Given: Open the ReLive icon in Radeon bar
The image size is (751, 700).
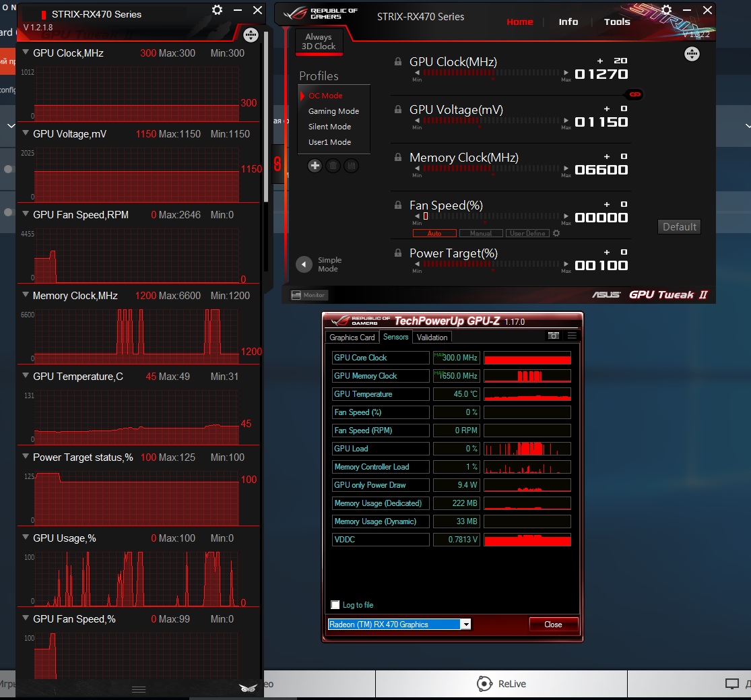Looking at the screenshot, I should point(484,684).
